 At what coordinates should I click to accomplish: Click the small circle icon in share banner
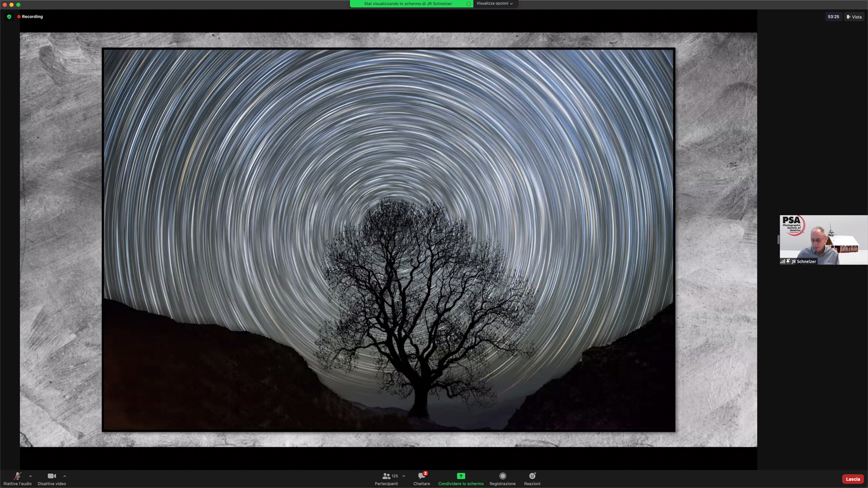click(468, 3)
